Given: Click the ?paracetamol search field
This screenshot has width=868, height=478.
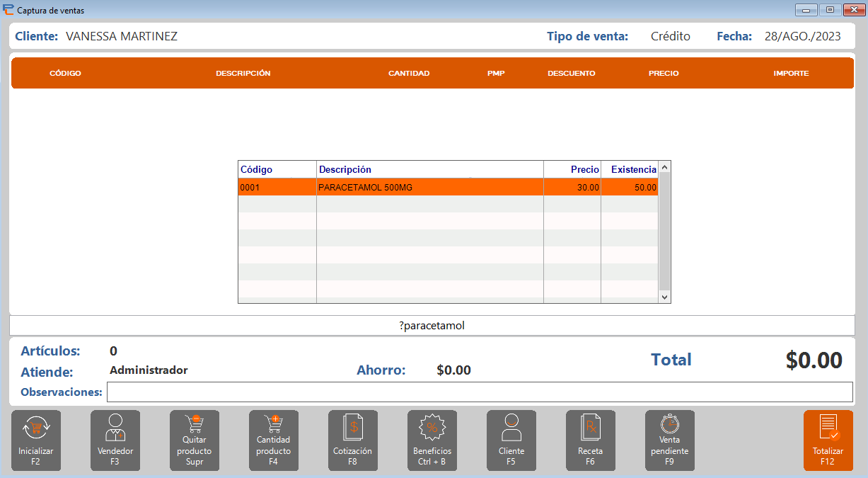Looking at the screenshot, I should point(432,326).
